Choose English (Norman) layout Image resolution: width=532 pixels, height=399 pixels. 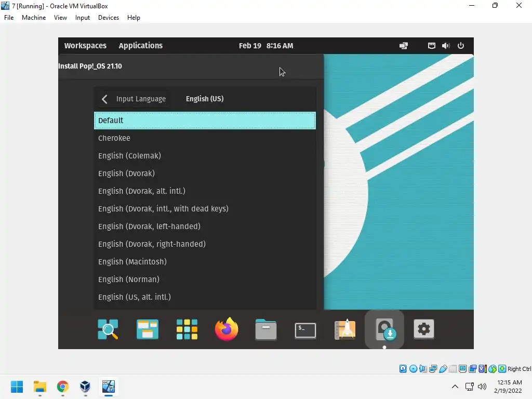tap(205, 279)
